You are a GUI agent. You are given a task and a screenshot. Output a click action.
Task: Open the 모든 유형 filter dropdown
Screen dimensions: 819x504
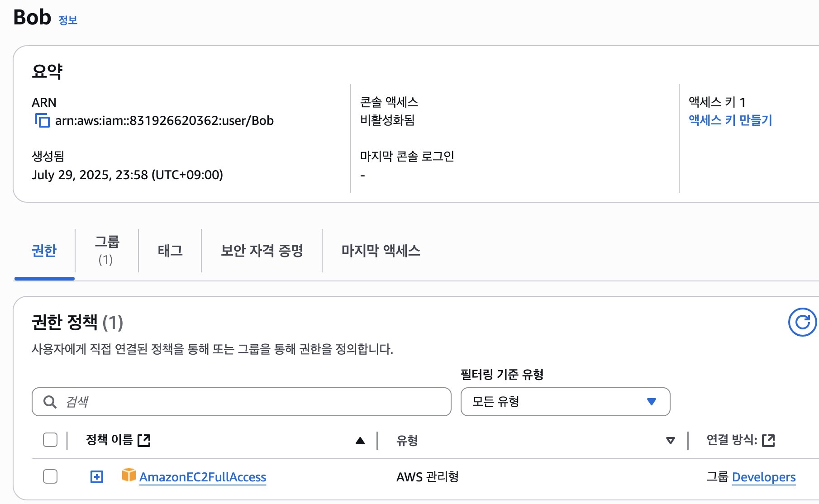[x=565, y=402]
